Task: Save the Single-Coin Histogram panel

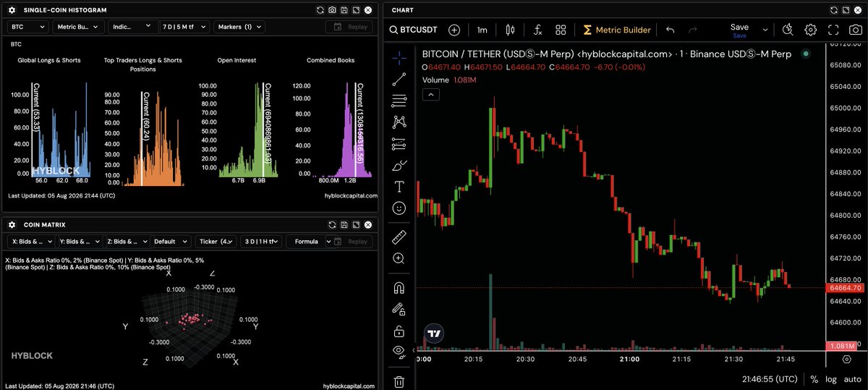Action: (344, 10)
